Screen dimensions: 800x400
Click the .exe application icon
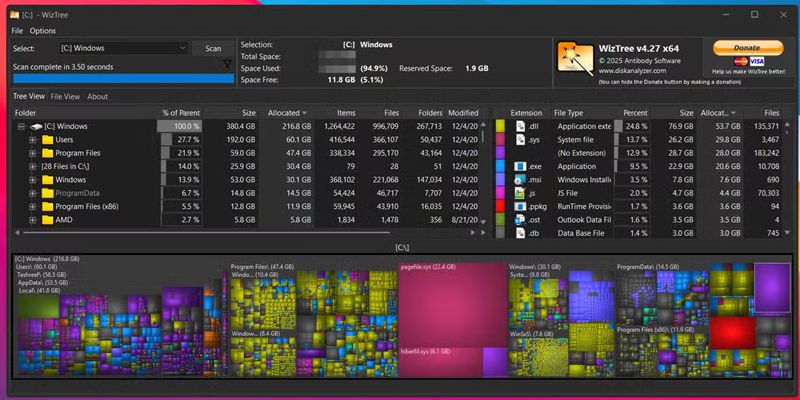pyautogui.click(x=520, y=166)
